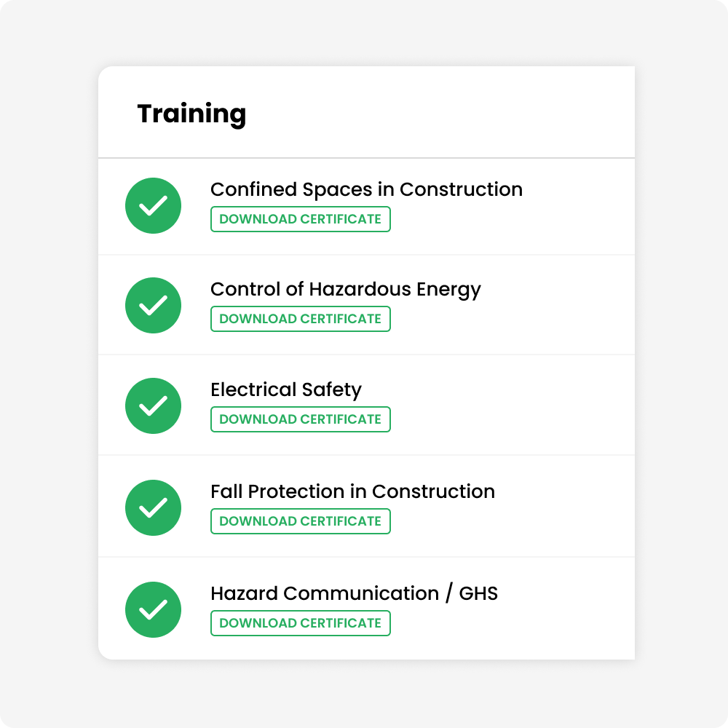Click the green checkmark for Confined Spaces in Construction
The width and height of the screenshot is (728, 728).
(153, 205)
